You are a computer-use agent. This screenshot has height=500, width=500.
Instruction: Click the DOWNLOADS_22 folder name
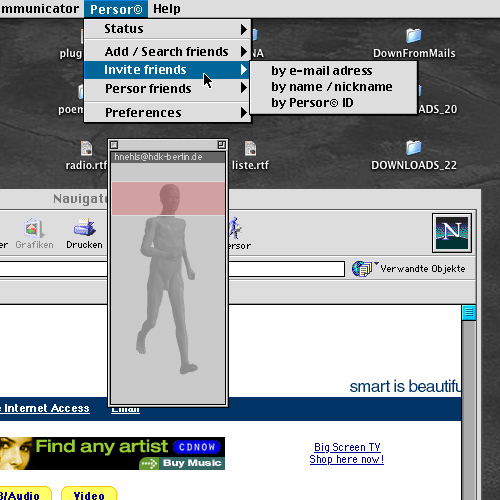414,165
